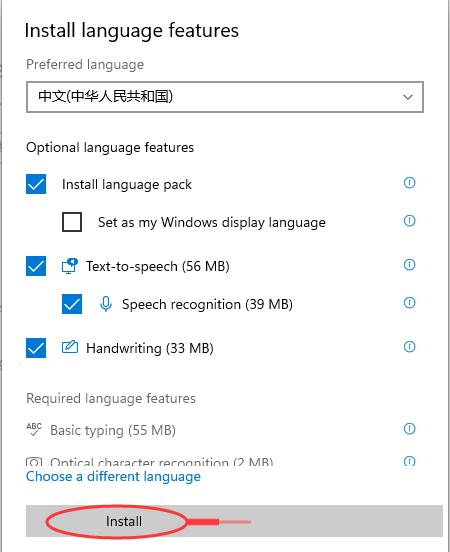Viewport: 450px width, 552px height.
Task: Show info for Speech recognition
Action: 409,303
